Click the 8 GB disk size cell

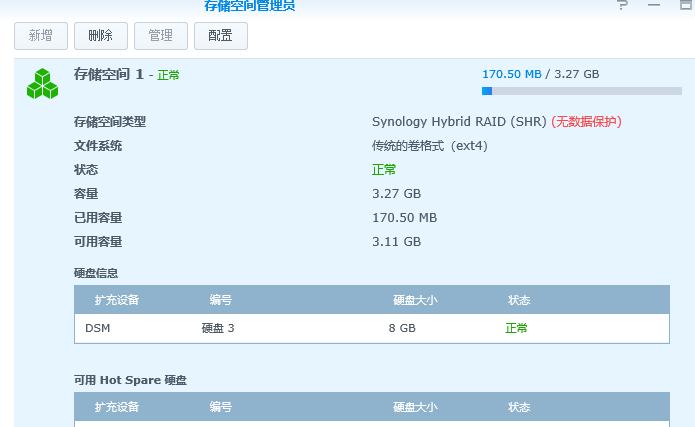(402, 328)
